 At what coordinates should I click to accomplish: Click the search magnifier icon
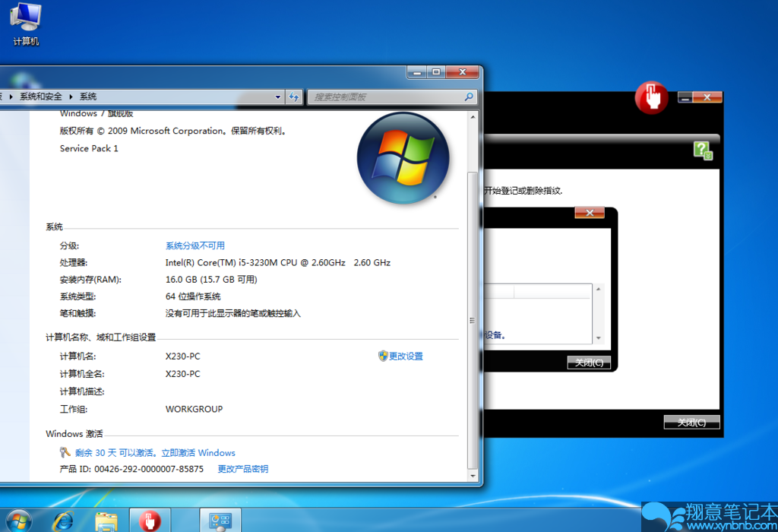pyautogui.click(x=468, y=97)
